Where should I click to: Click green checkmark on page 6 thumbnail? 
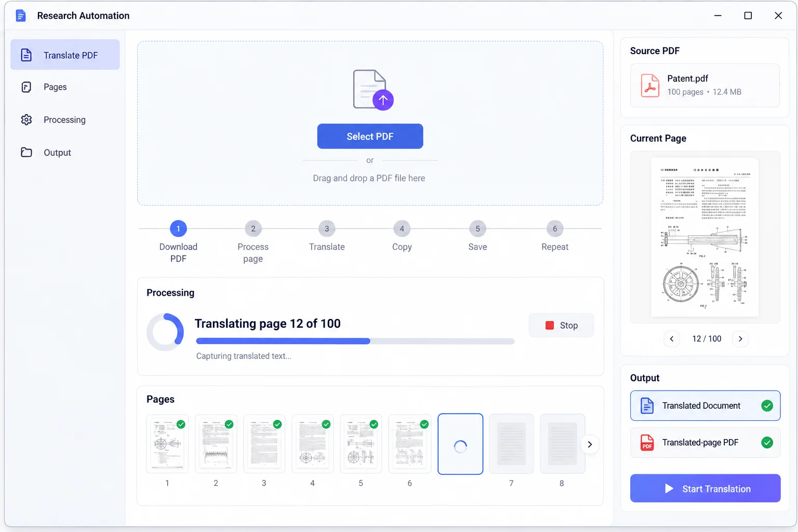424,424
